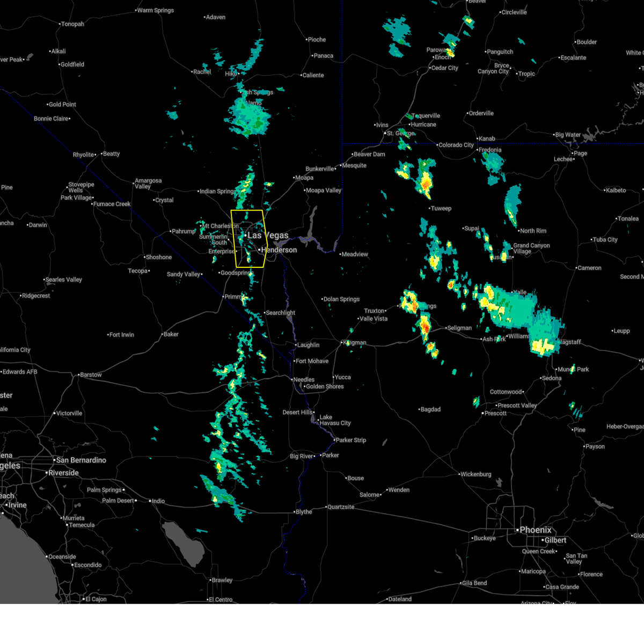Click the Wenden label
The height and width of the screenshot is (644, 644).
(x=398, y=490)
